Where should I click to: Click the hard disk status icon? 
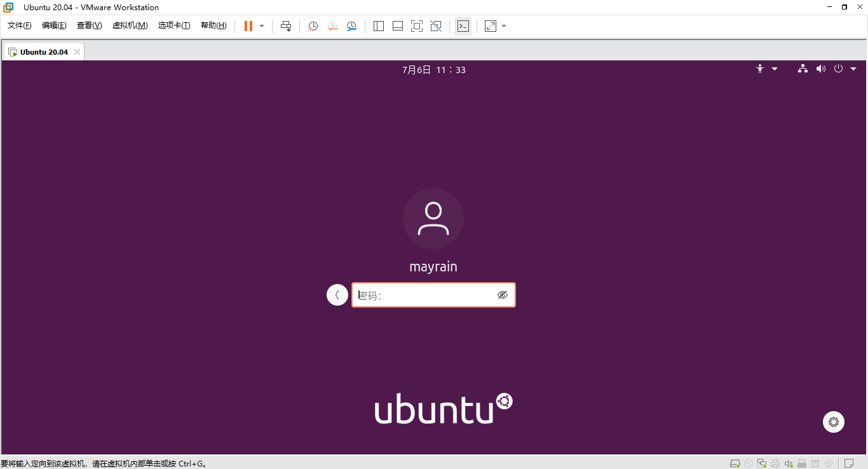click(x=735, y=463)
